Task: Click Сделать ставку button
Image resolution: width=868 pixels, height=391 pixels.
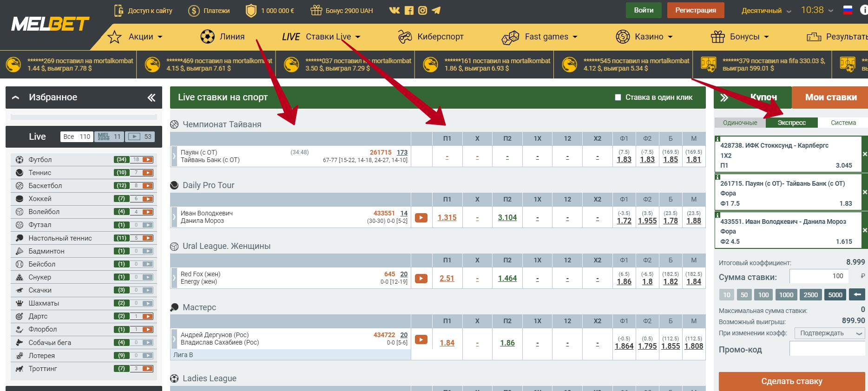Action: point(792,381)
